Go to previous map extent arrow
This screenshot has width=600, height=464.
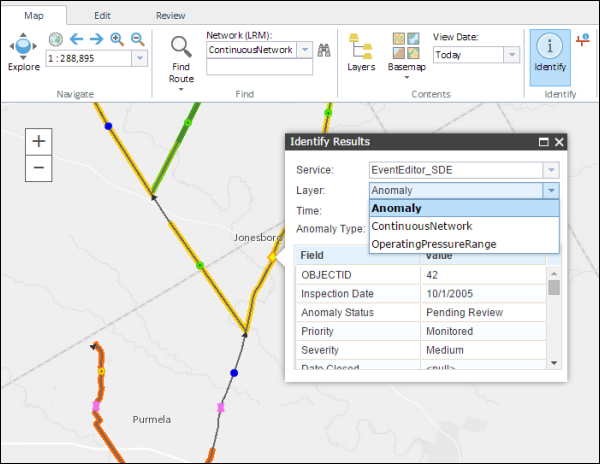pos(76,39)
